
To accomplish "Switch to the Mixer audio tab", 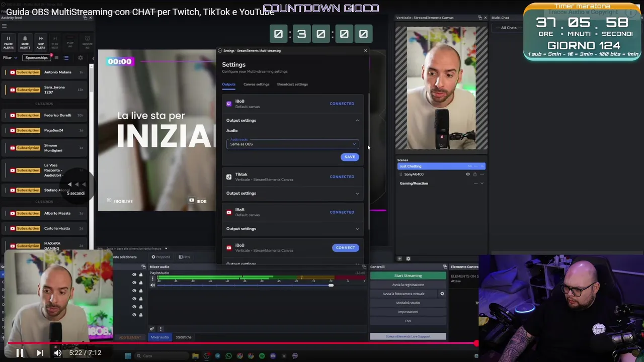I will (160, 337).
